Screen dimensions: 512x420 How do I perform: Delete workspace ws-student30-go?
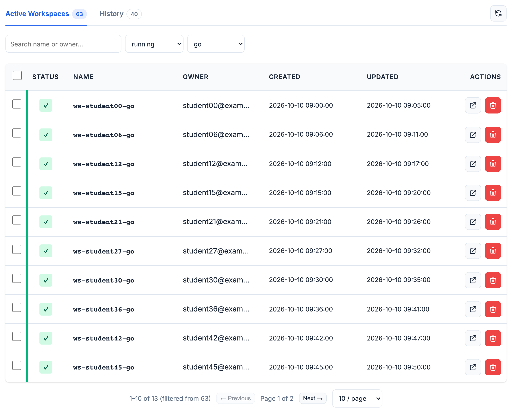tap(493, 280)
